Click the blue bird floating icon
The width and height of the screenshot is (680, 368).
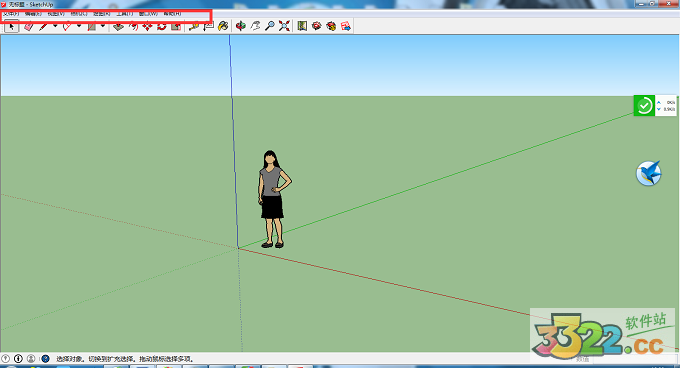[x=649, y=173]
